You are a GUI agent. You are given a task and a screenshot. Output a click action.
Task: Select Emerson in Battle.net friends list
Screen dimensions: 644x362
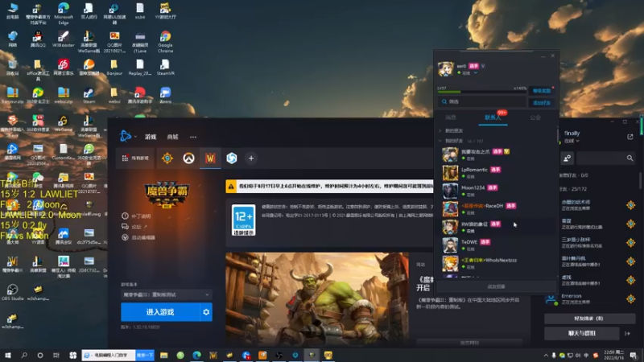click(591, 298)
